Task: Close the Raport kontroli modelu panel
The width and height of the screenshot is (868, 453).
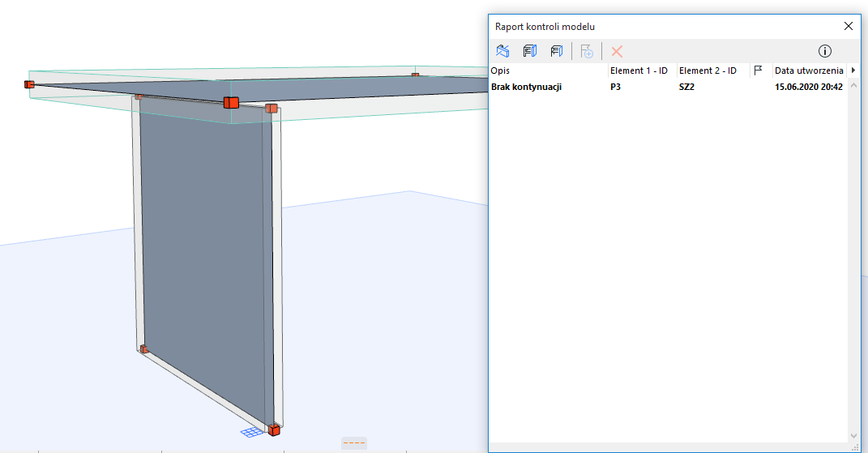Action: [848, 26]
